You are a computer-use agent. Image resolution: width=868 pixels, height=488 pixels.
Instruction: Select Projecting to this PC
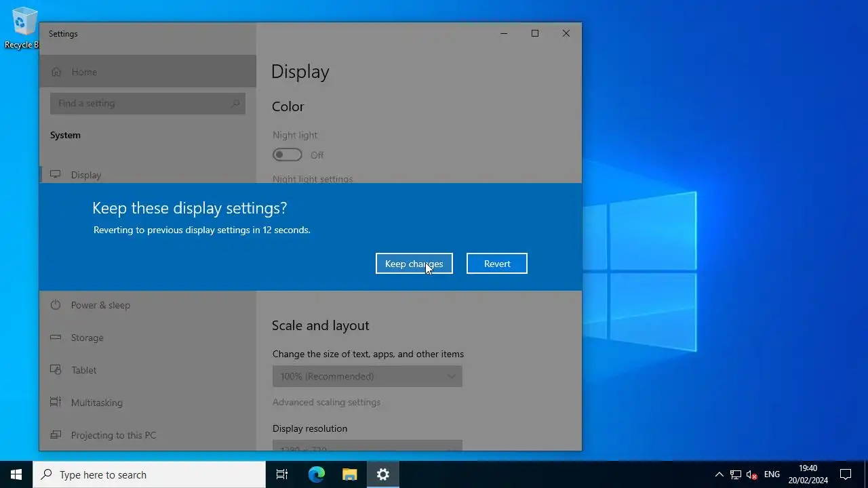pyautogui.click(x=148, y=435)
